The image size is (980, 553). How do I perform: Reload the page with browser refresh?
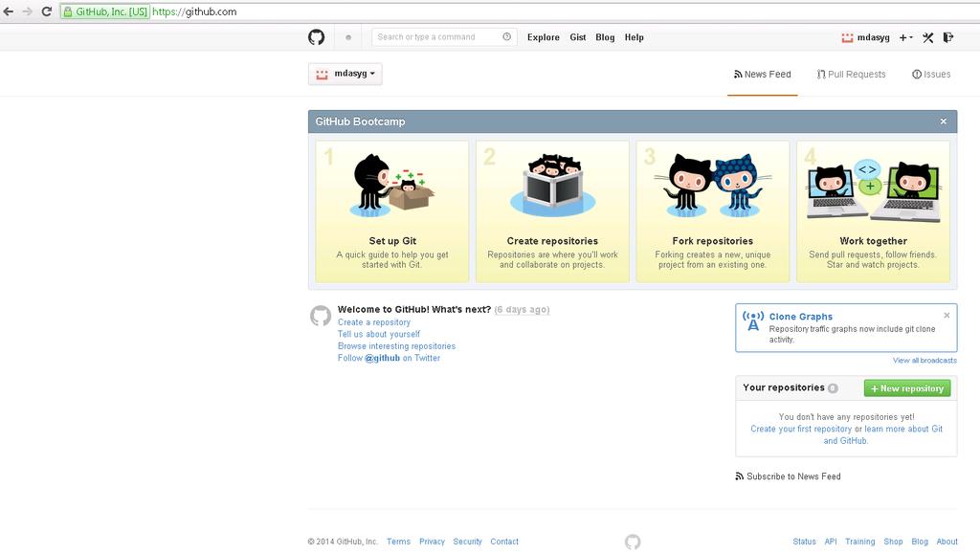tap(46, 11)
